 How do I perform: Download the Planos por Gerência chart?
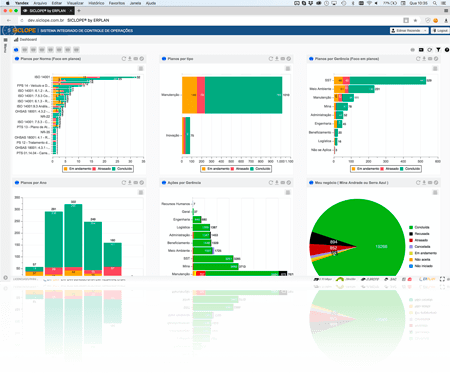[x=424, y=59]
